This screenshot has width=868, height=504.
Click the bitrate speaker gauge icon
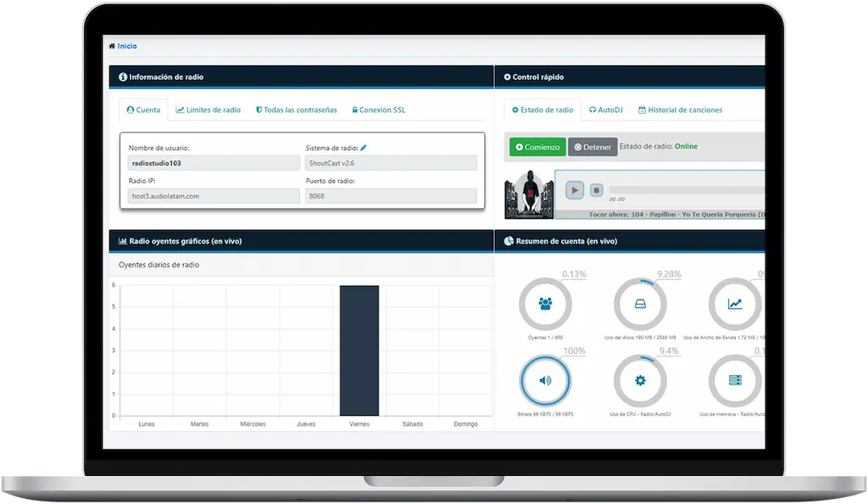click(545, 379)
